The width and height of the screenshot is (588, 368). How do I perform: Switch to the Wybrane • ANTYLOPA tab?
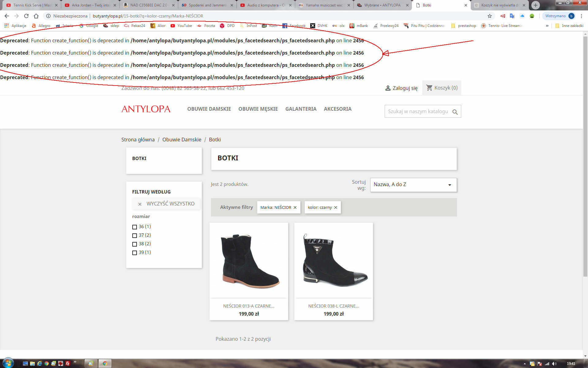coord(382,5)
